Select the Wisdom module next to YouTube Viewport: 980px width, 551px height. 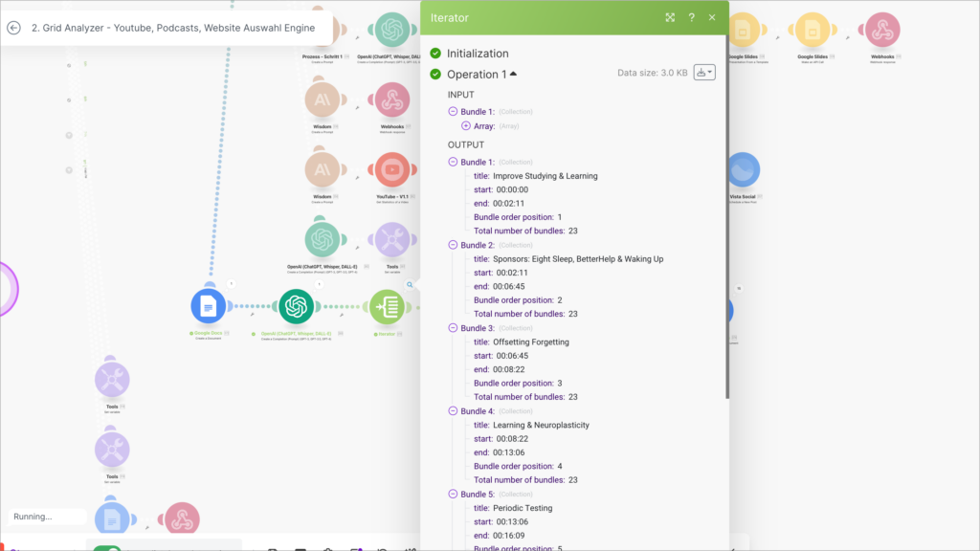pyautogui.click(x=322, y=169)
